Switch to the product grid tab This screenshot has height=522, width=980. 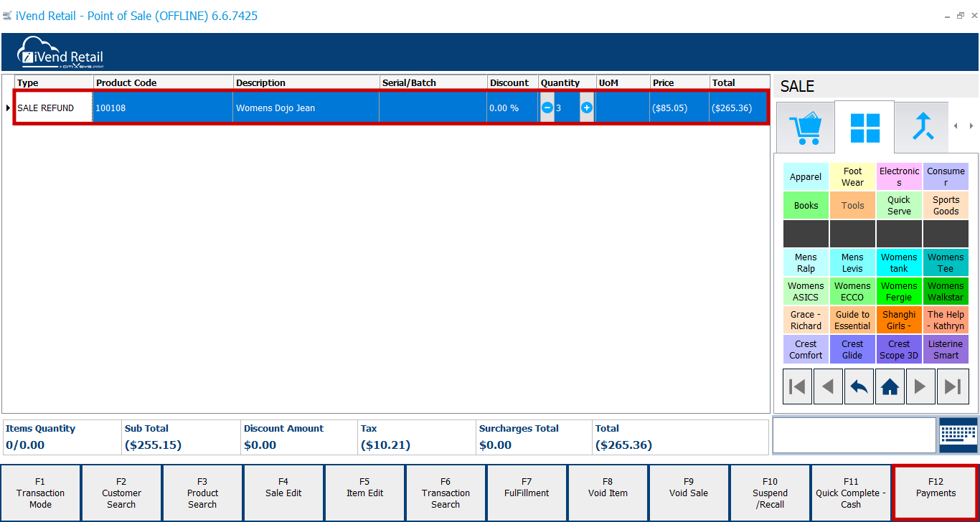[x=864, y=128]
